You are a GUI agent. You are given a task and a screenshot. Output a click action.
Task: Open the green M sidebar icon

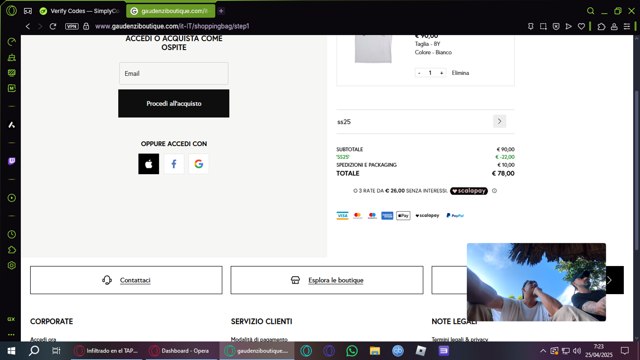(x=11, y=88)
